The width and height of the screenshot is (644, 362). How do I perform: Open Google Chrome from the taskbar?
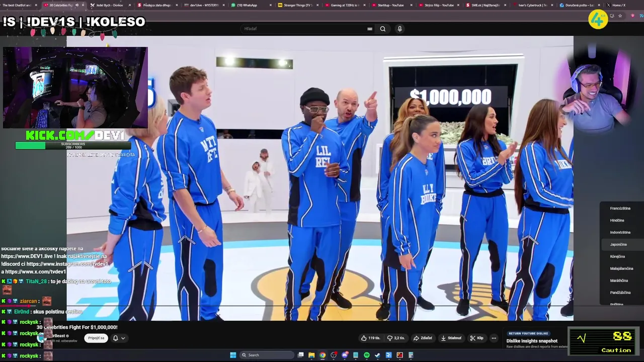323,355
